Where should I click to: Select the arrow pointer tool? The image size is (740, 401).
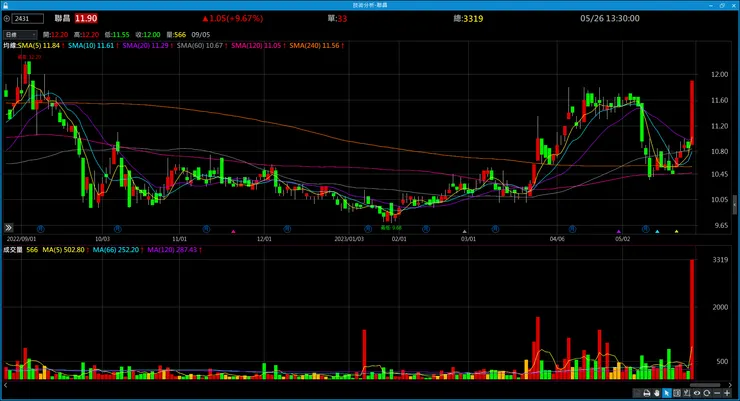point(666,393)
